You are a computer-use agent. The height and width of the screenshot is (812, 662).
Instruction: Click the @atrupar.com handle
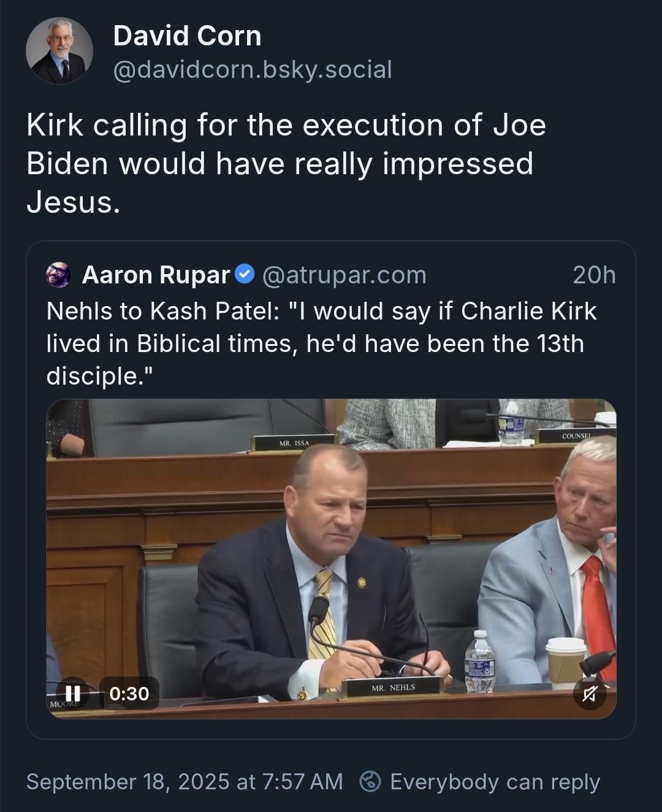pos(344,275)
